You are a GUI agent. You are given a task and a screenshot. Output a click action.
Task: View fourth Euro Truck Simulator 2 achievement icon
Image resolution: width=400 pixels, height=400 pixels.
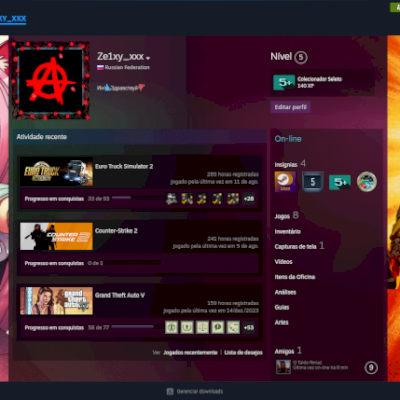point(217,199)
